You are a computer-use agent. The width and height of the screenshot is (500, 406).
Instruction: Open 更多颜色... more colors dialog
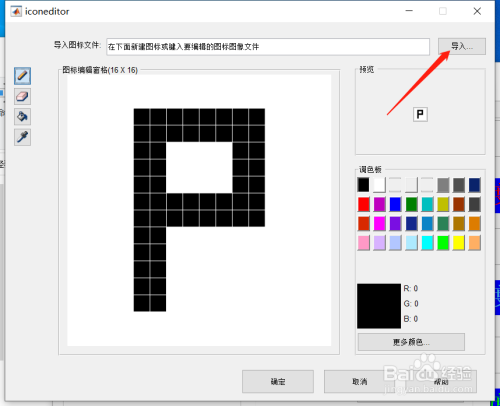pos(411,342)
